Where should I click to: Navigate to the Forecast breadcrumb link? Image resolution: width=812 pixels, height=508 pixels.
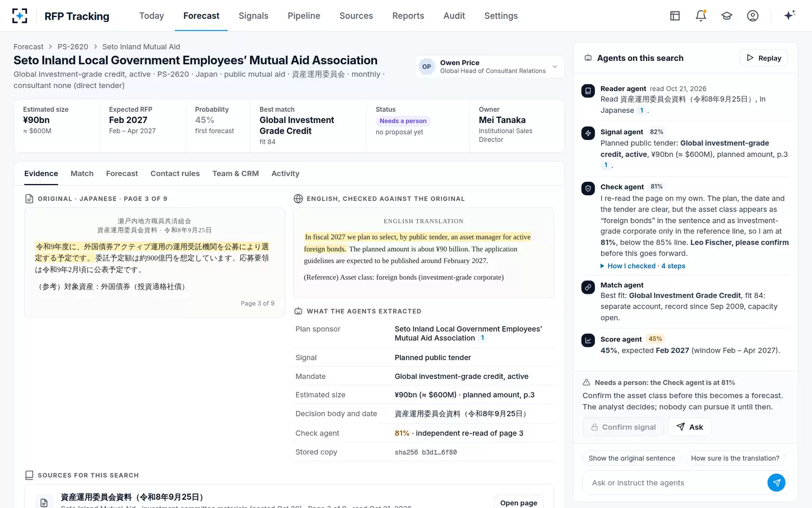click(29, 47)
